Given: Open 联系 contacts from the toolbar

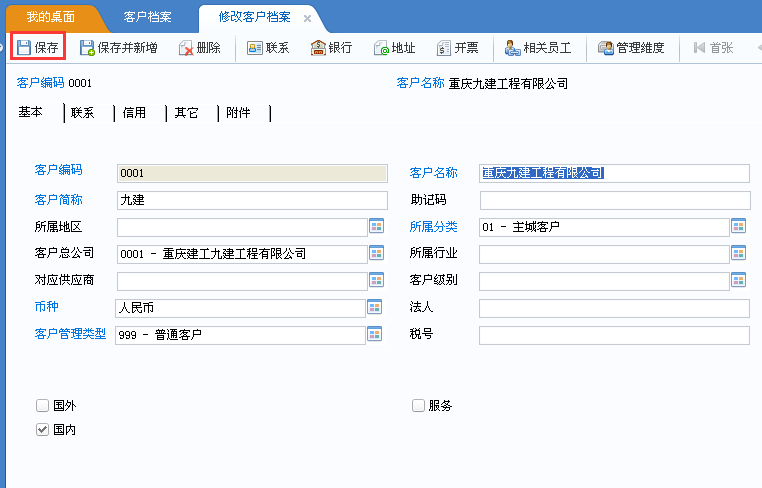Looking at the screenshot, I should pyautogui.click(x=268, y=48).
